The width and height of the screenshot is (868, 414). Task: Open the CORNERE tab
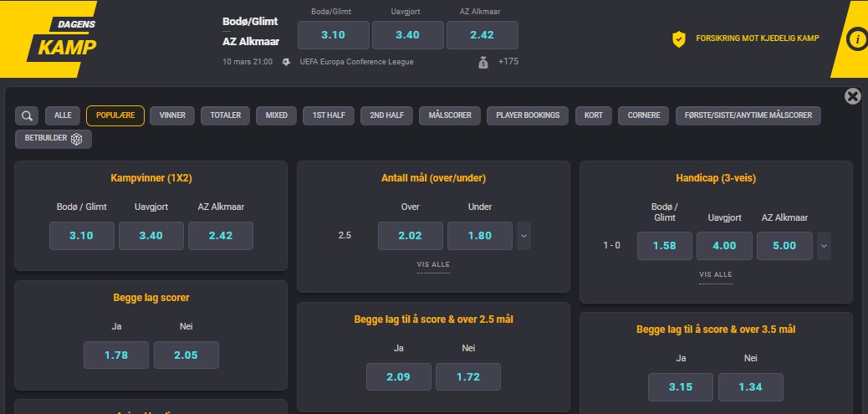click(643, 115)
